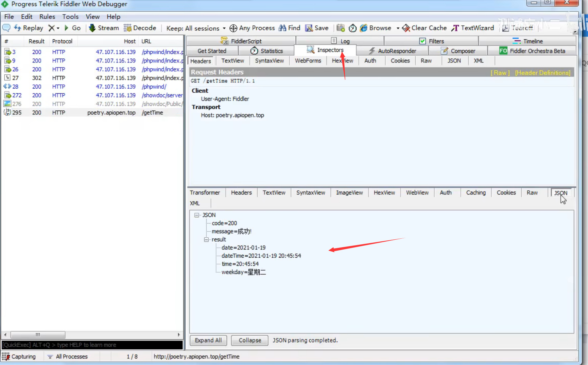Click the Save toolbar icon
This screenshot has width=588, height=365.
pyautogui.click(x=316, y=28)
